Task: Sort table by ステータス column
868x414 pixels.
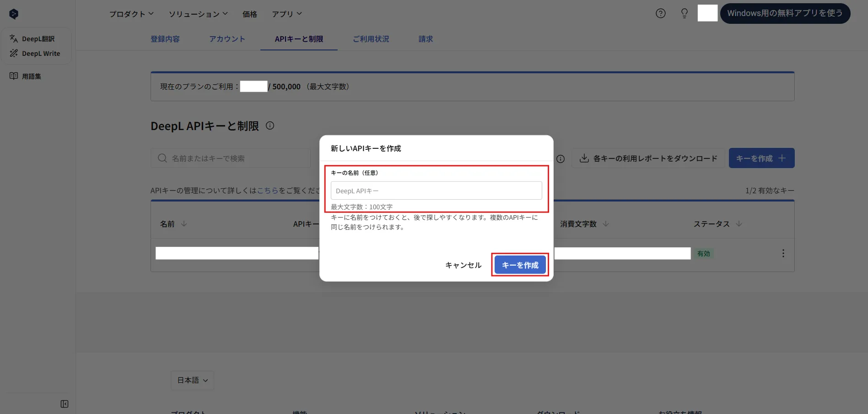Action: [x=718, y=224]
